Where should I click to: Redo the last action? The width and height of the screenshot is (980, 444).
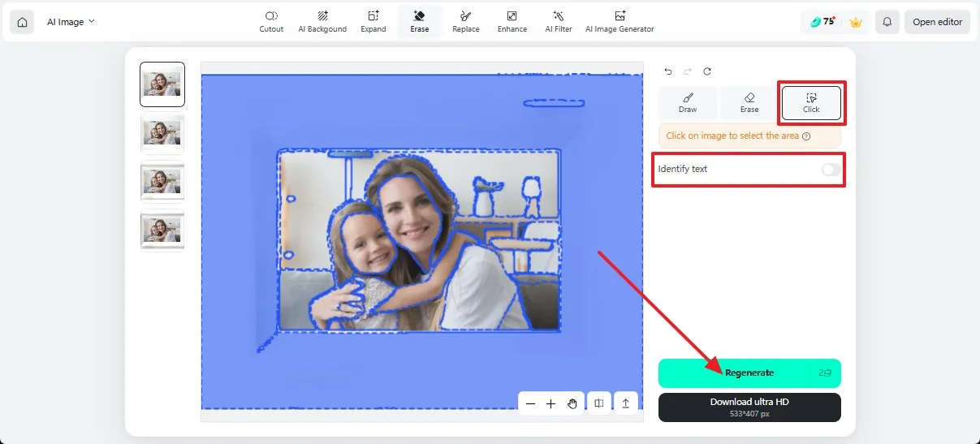[x=688, y=71]
